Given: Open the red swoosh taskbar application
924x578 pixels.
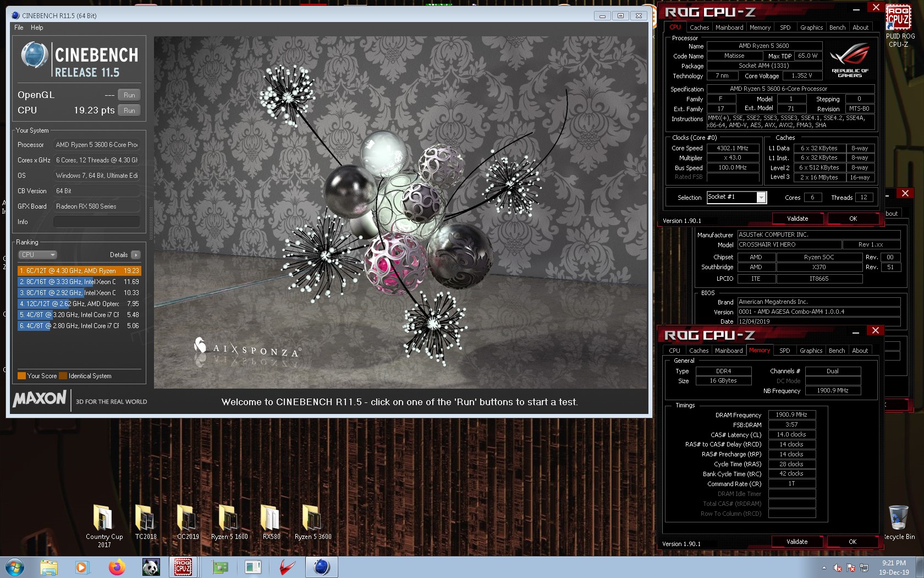Looking at the screenshot, I should (x=287, y=567).
